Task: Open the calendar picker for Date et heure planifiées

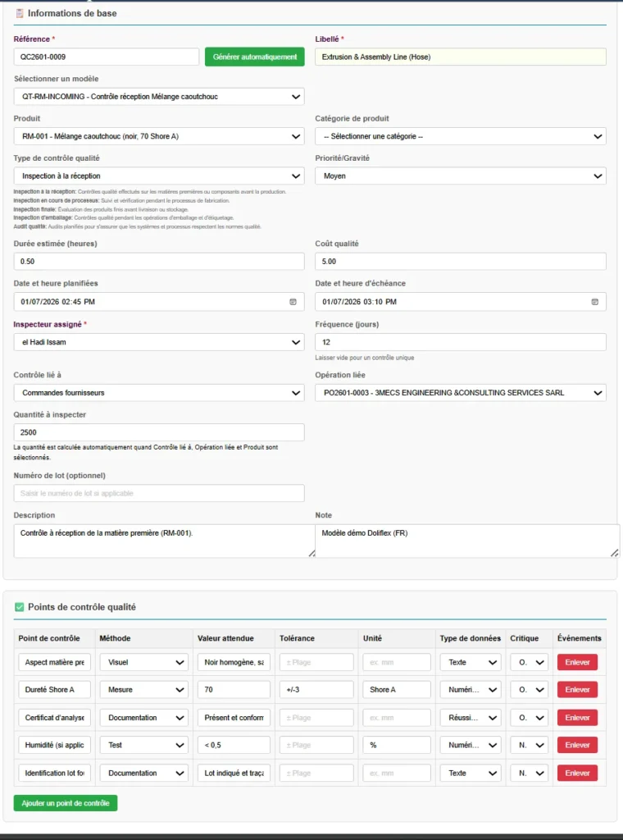Action: [x=292, y=302]
